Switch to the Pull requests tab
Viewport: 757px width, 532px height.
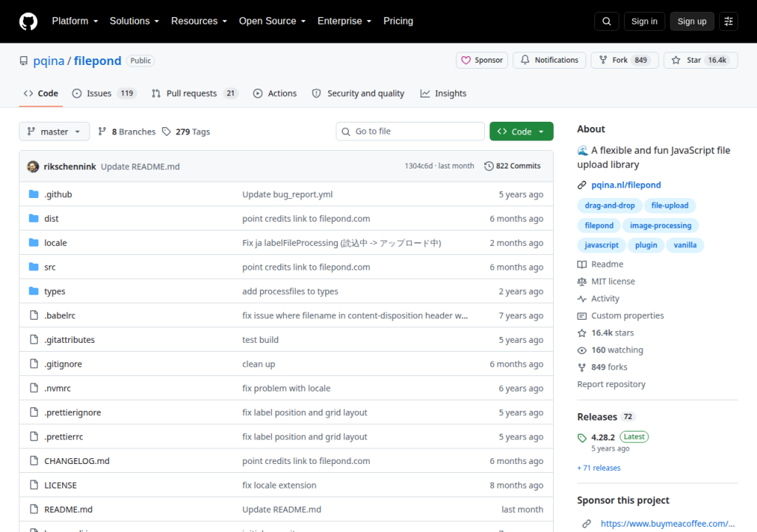[x=195, y=93]
